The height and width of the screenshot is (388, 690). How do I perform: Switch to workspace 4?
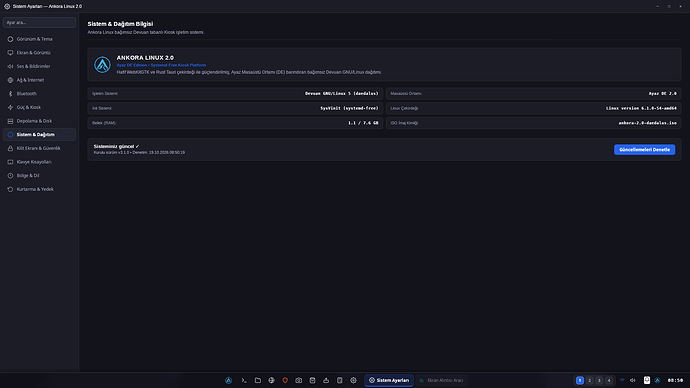coord(609,381)
